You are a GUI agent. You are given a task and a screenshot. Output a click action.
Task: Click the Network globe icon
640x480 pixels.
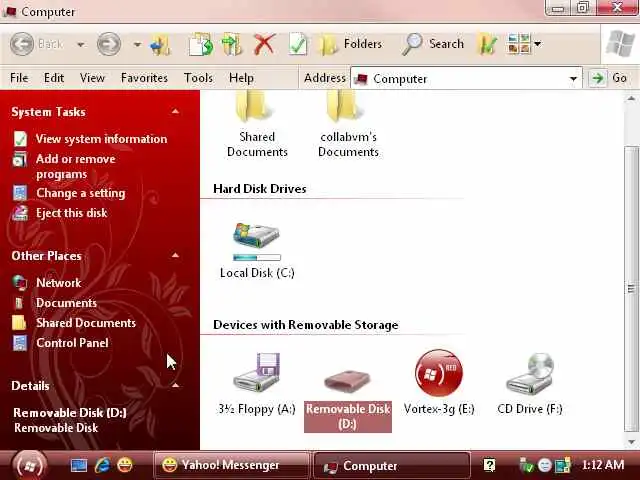coord(20,282)
